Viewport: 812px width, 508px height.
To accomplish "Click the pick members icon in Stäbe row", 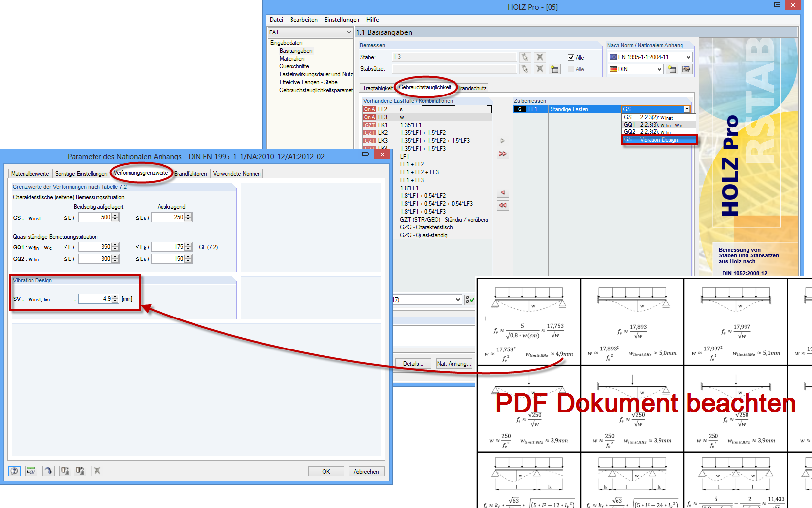I will (x=525, y=57).
